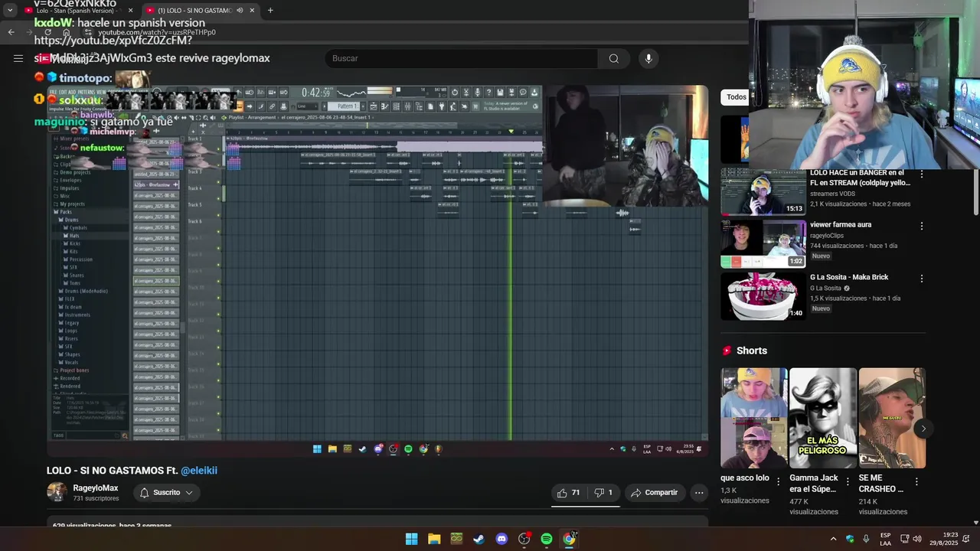Open options for SE ME CRASHEO short
The image size is (980, 551).
click(916, 482)
